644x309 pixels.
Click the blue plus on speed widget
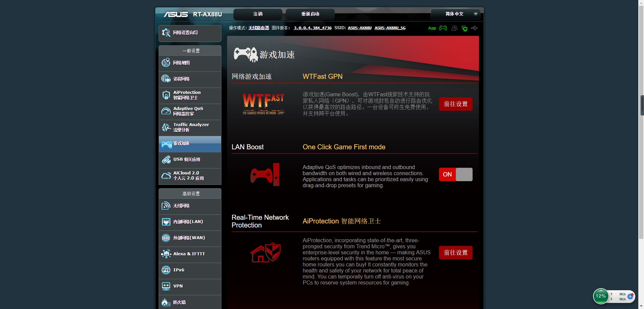pos(630,296)
